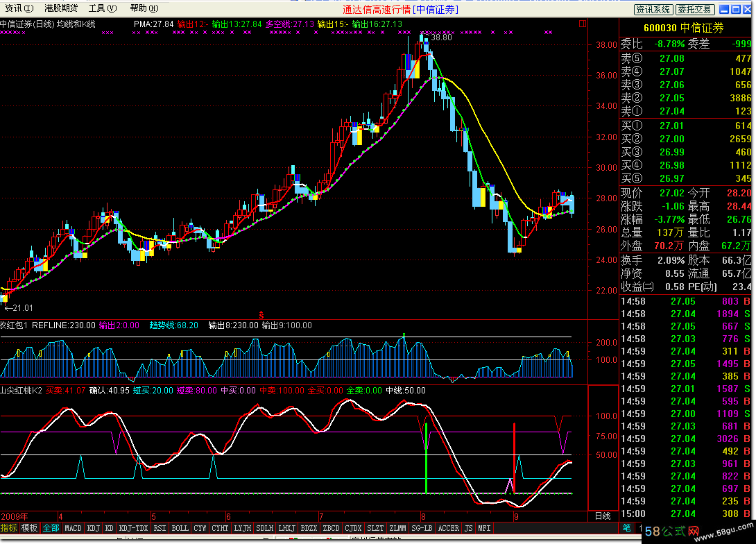Click the 资讯系统 button
This screenshot has width=756, height=544.
[x=653, y=9]
